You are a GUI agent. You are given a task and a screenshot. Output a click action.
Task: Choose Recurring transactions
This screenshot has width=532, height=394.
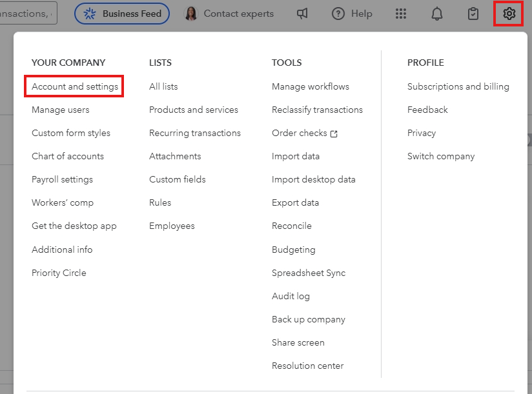[195, 133]
